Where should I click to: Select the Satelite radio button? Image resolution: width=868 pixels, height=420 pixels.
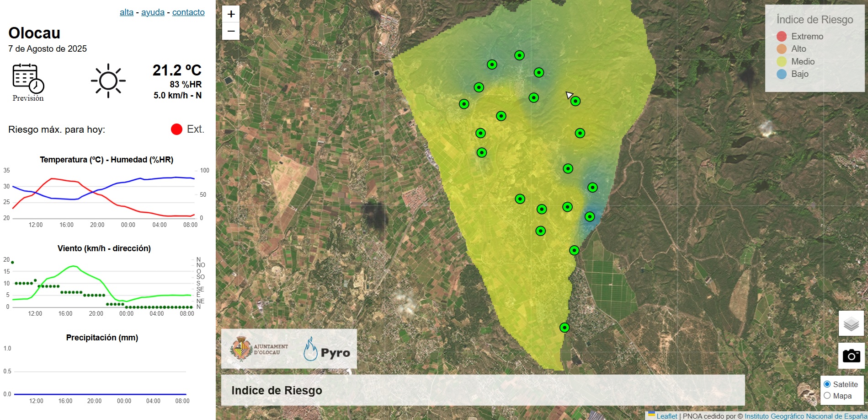827,384
